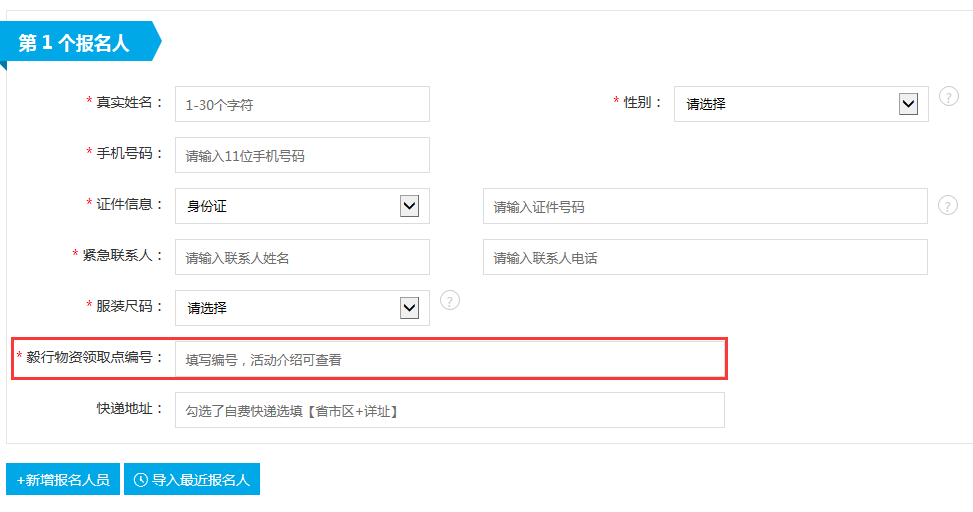Click the 请输入联系人电话 input field
973x512 pixels.
[705, 257]
